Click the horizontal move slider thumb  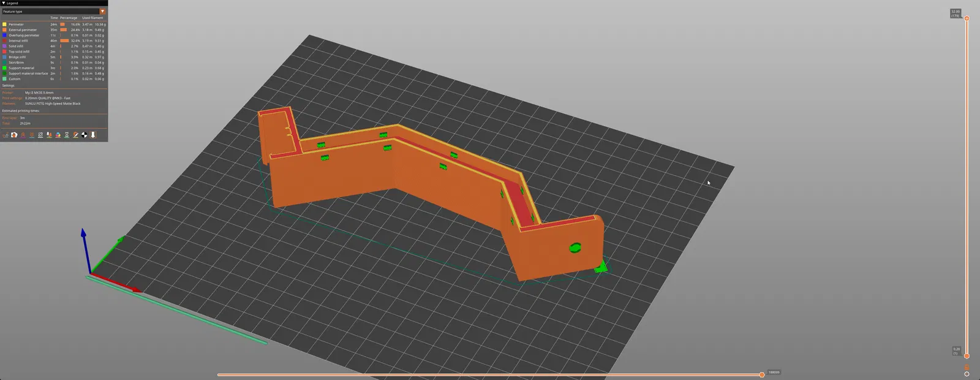(x=762, y=374)
